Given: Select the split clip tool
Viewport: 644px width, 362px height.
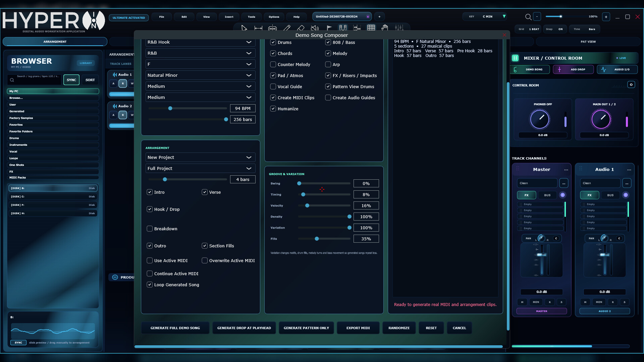Looking at the screenshot, I should pyautogui.click(x=272, y=28).
